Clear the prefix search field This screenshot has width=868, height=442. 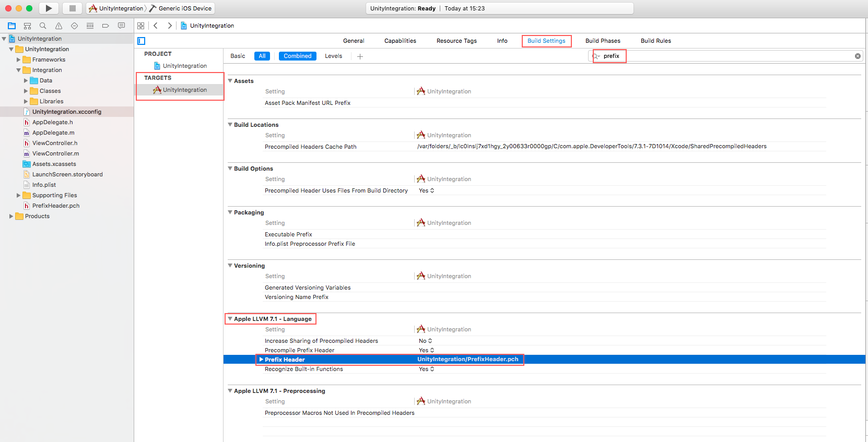[x=857, y=56]
